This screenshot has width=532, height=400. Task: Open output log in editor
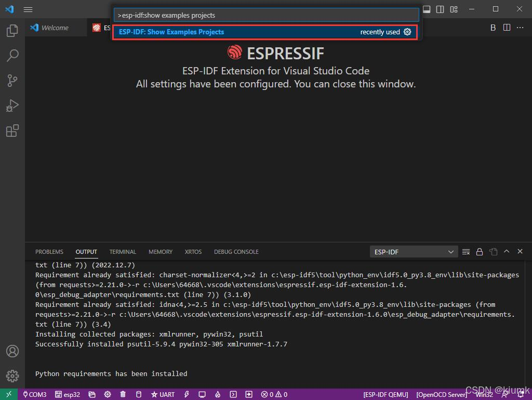coord(493,252)
